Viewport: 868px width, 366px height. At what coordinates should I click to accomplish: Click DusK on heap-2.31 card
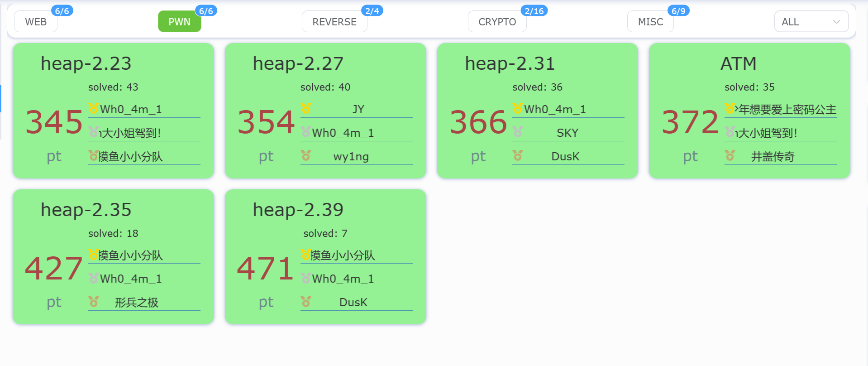pyautogui.click(x=565, y=156)
